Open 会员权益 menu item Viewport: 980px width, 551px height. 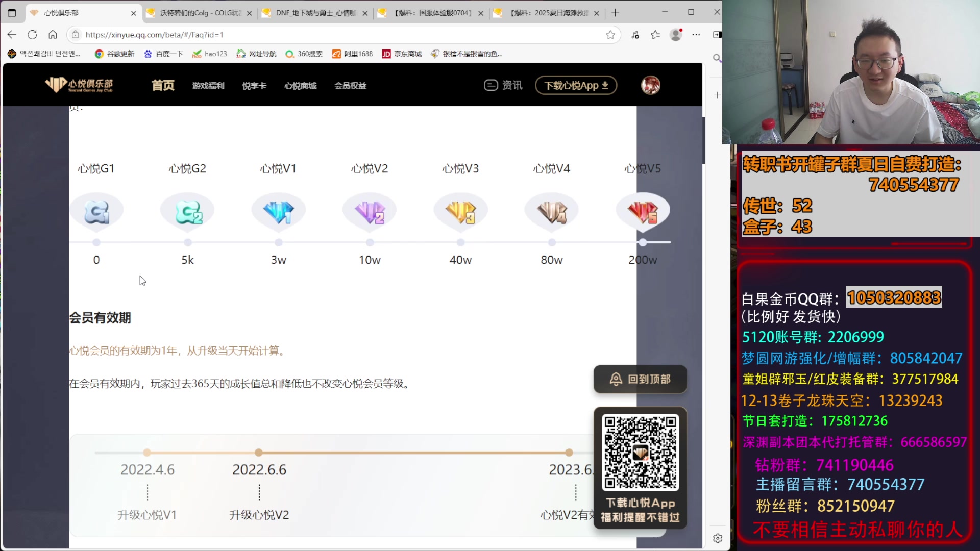pos(350,86)
